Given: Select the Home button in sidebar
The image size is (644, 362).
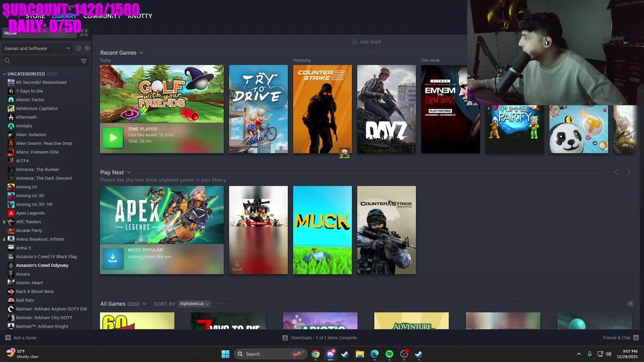Looking at the screenshot, I should pyautogui.click(x=40, y=33).
